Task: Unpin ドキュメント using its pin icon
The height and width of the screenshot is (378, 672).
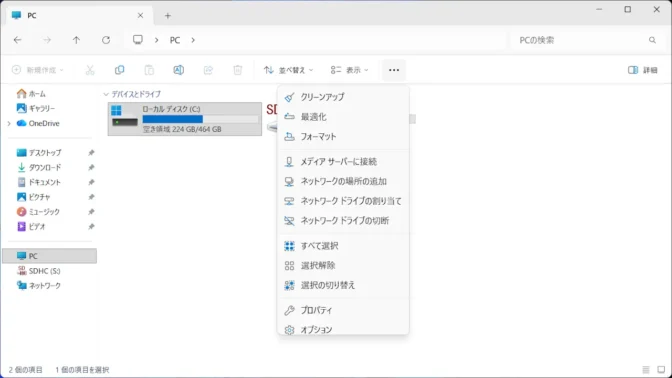Action: pyautogui.click(x=91, y=182)
